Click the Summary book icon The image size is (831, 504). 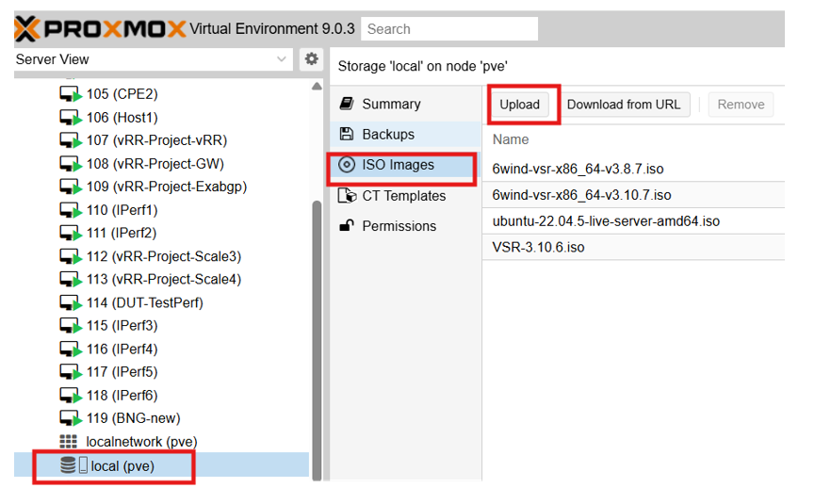click(347, 104)
